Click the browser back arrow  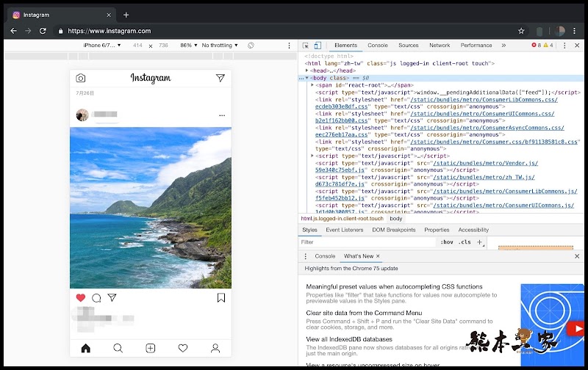coord(13,31)
